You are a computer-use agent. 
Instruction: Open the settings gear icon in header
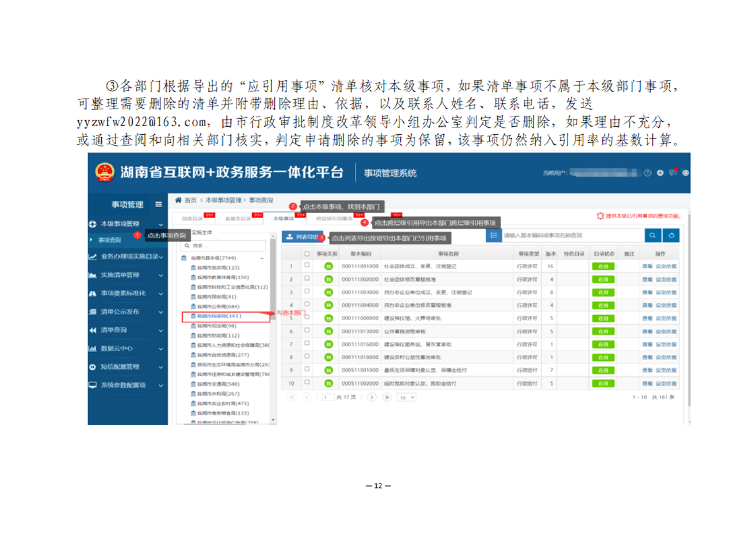click(x=660, y=173)
